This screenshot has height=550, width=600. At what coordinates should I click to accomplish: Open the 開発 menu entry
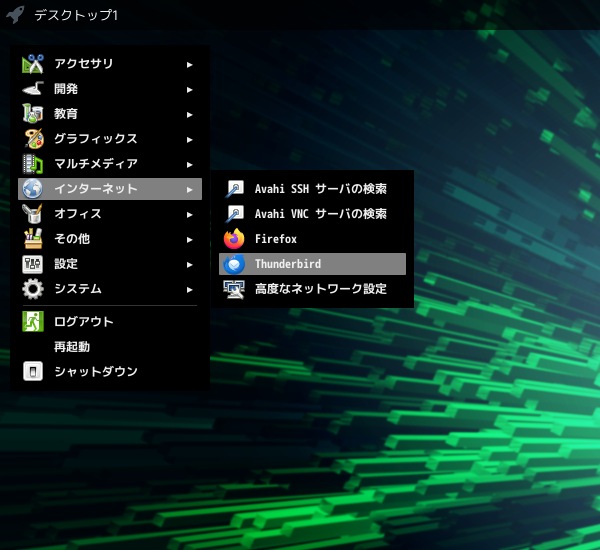[110, 89]
